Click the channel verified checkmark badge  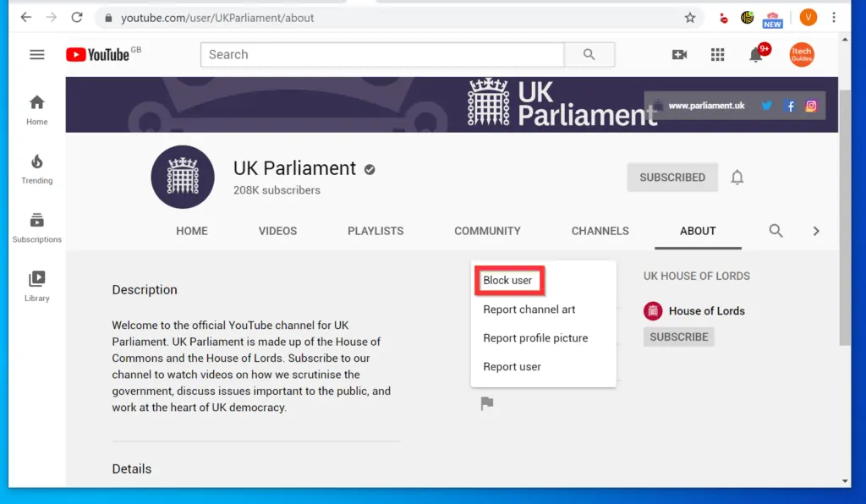click(x=370, y=169)
